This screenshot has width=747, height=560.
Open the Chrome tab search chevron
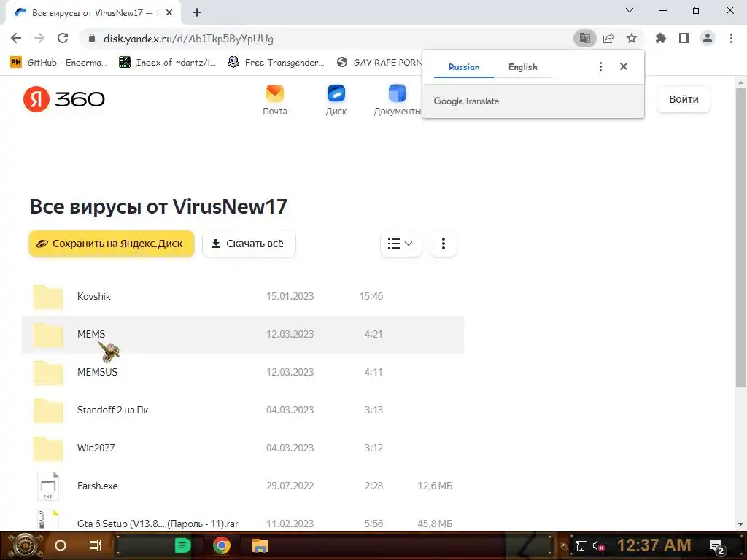tap(630, 10)
